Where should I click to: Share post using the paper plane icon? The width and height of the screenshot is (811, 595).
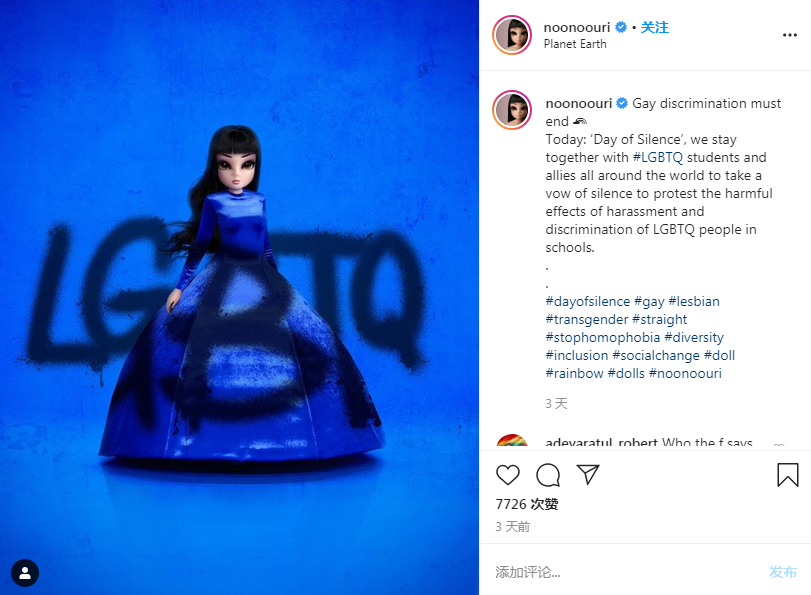click(x=588, y=474)
